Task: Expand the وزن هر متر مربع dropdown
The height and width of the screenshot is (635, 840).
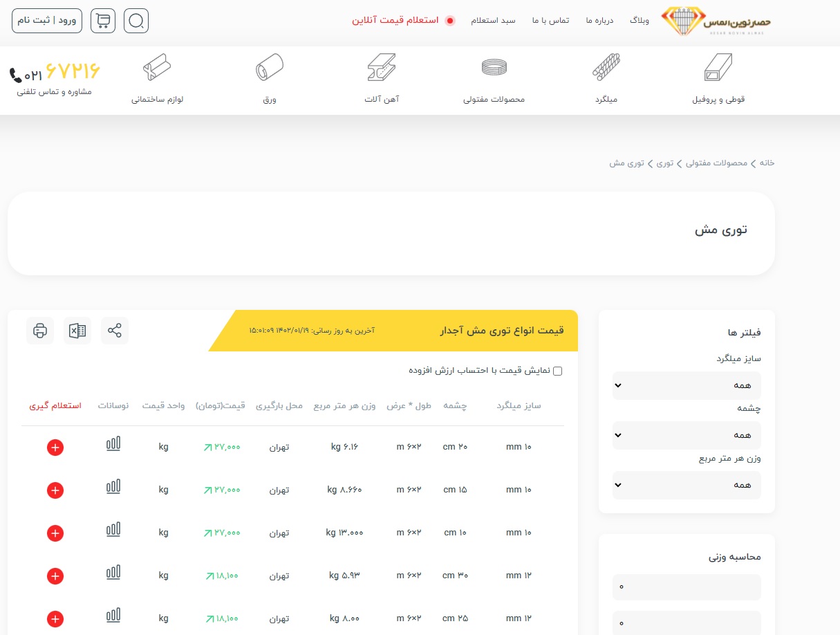Action: (687, 485)
